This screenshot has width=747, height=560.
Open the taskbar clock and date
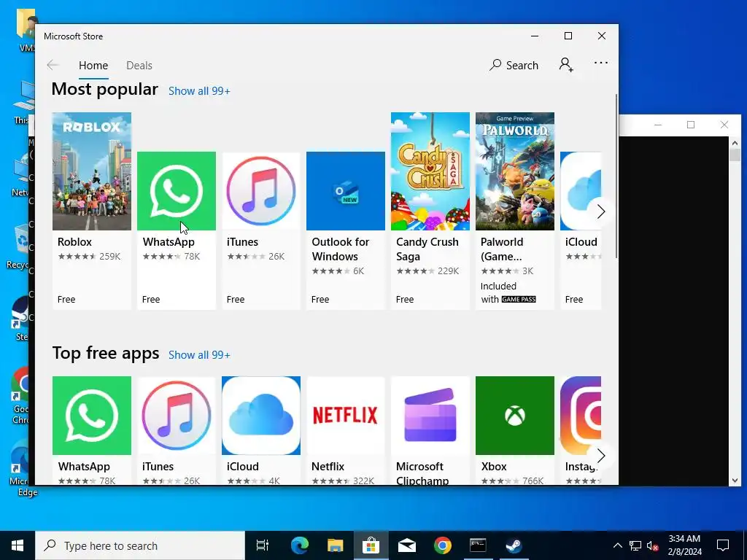[x=684, y=545]
